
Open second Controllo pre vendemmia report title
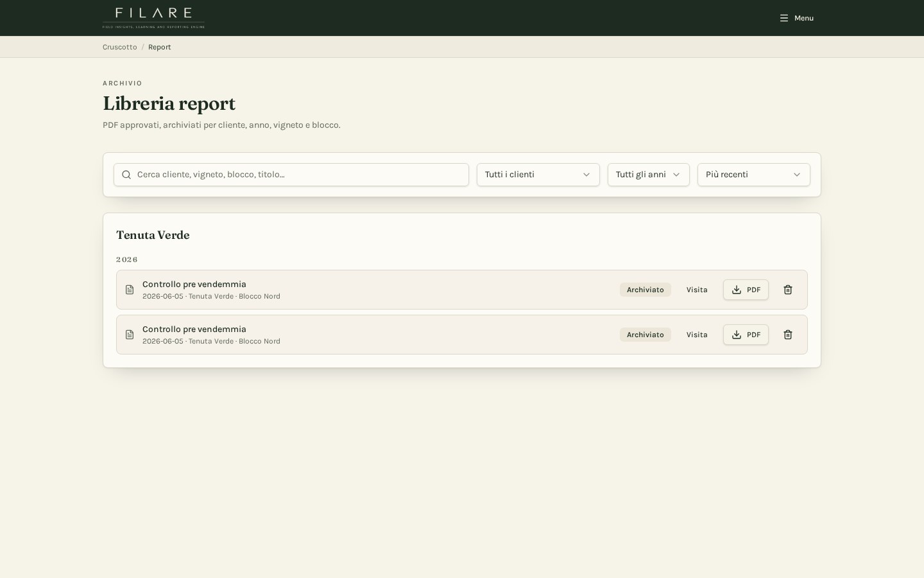[x=194, y=329]
